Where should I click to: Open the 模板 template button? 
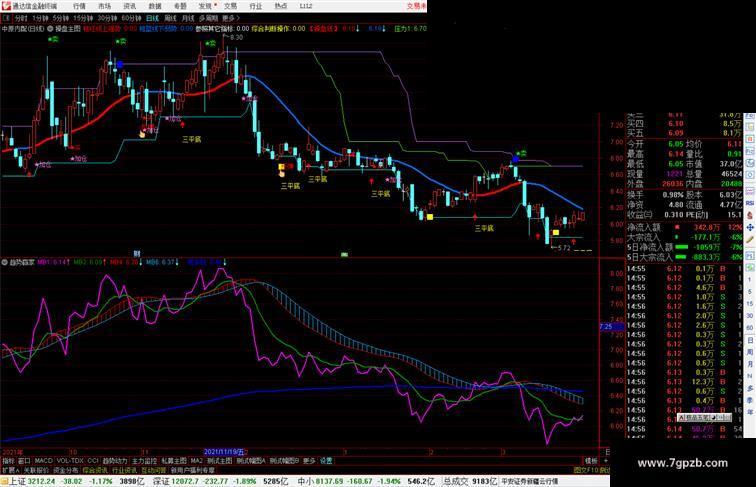pyautogui.click(x=591, y=461)
